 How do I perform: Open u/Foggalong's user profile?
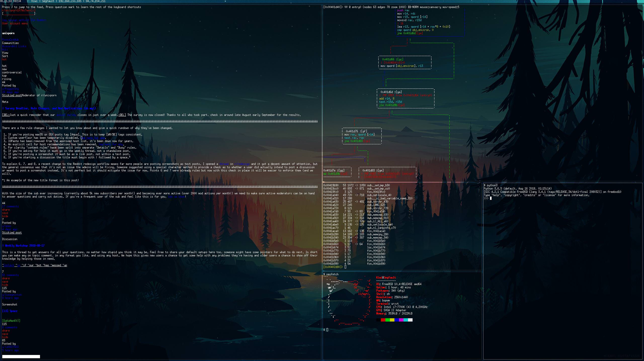pos(10,89)
